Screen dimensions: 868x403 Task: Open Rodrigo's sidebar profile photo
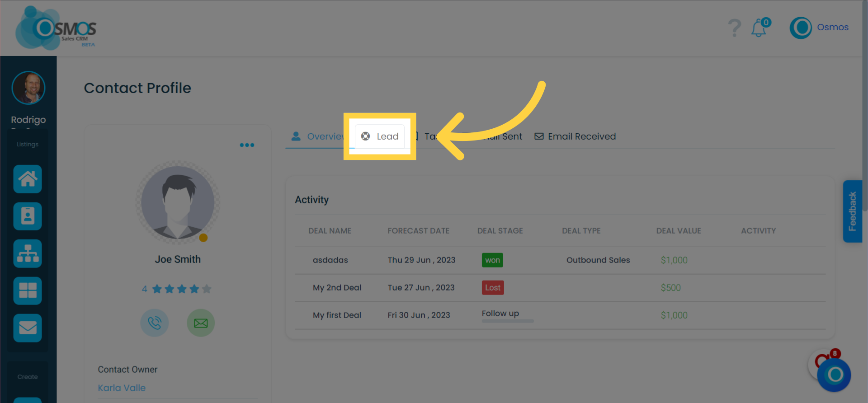click(x=28, y=88)
